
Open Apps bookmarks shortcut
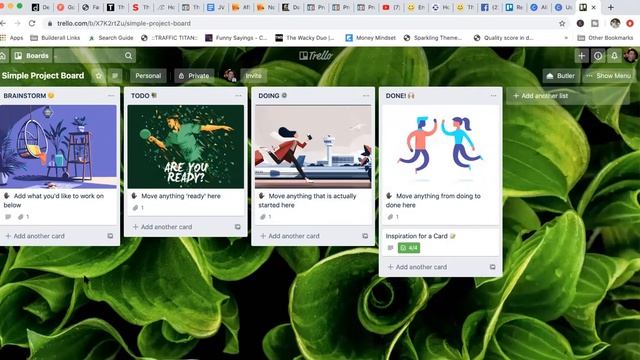[x=12, y=38]
